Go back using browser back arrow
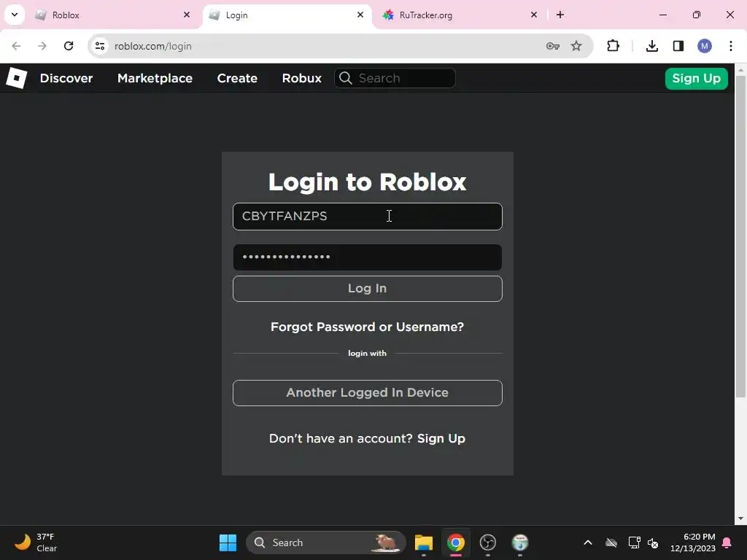This screenshot has width=747, height=560. coord(16,46)
